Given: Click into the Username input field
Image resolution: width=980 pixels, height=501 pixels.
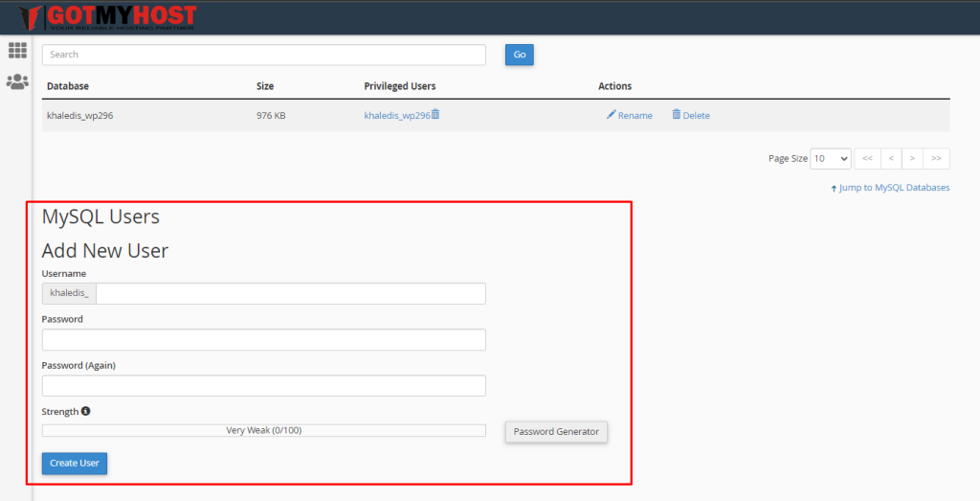Looking at the screenshot, I should pyautogui.click(x=290, y=293).
